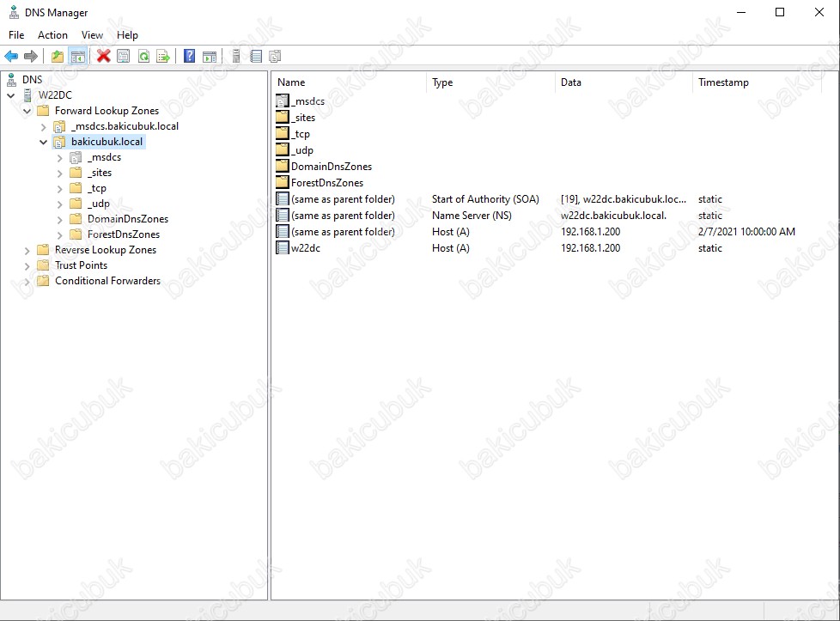Screen dimensions: 840x621
Task: Open the View menu
Action: point(92,35)
